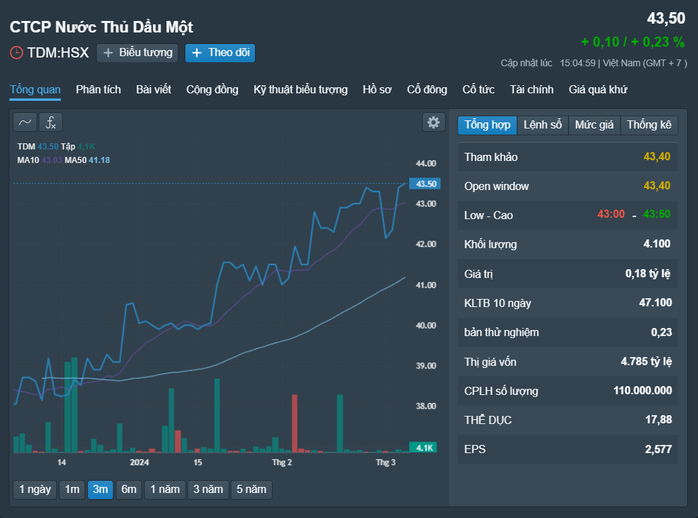
Task: Select the 3m time range
Action: tap(100, 490)
